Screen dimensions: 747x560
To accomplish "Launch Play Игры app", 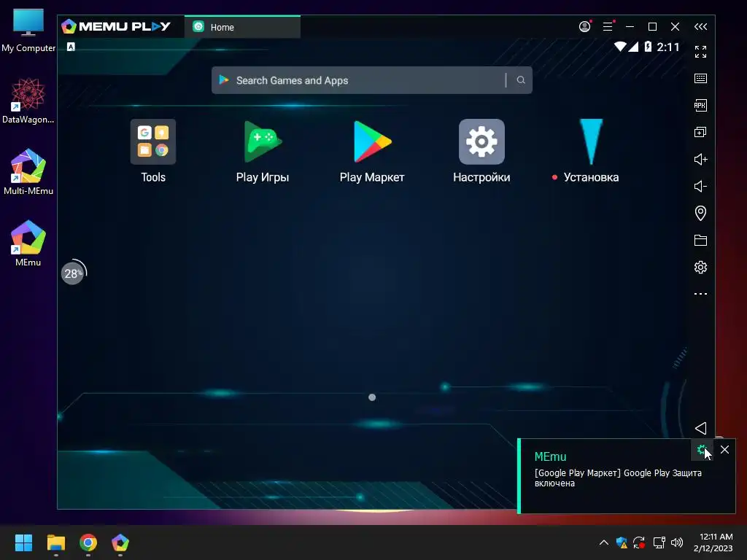I will 263,142.
